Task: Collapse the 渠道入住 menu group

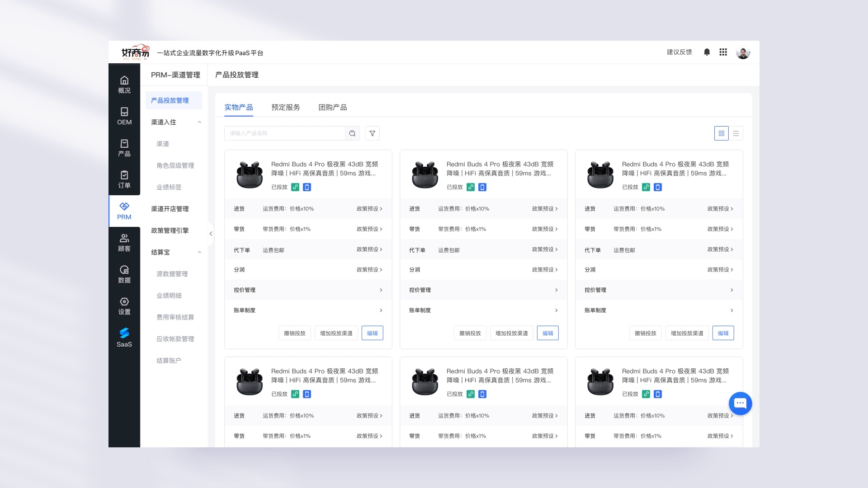Action: [199, 122]
